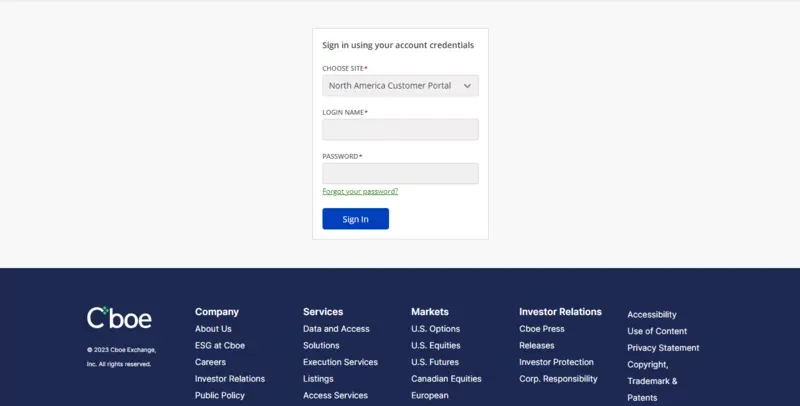800x406 pixels.
Task: Open the U.S. Equities link
Action: click(x=436, y=345)
